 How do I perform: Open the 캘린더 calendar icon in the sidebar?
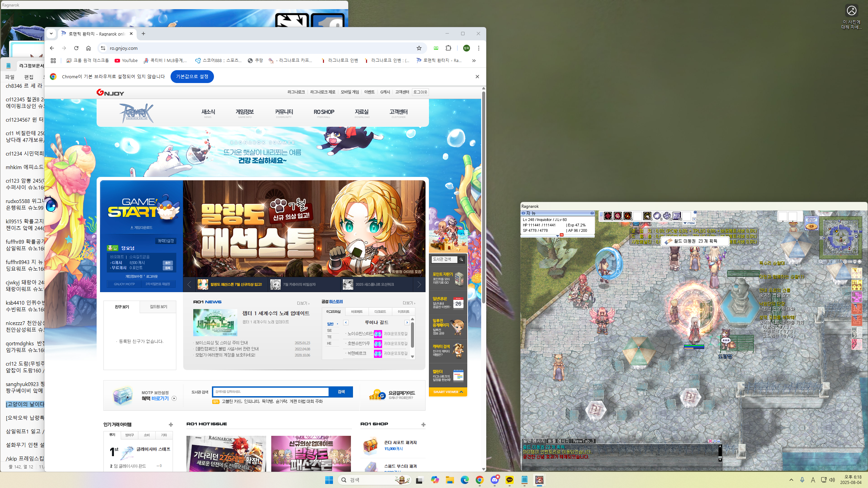pos(458,375)
